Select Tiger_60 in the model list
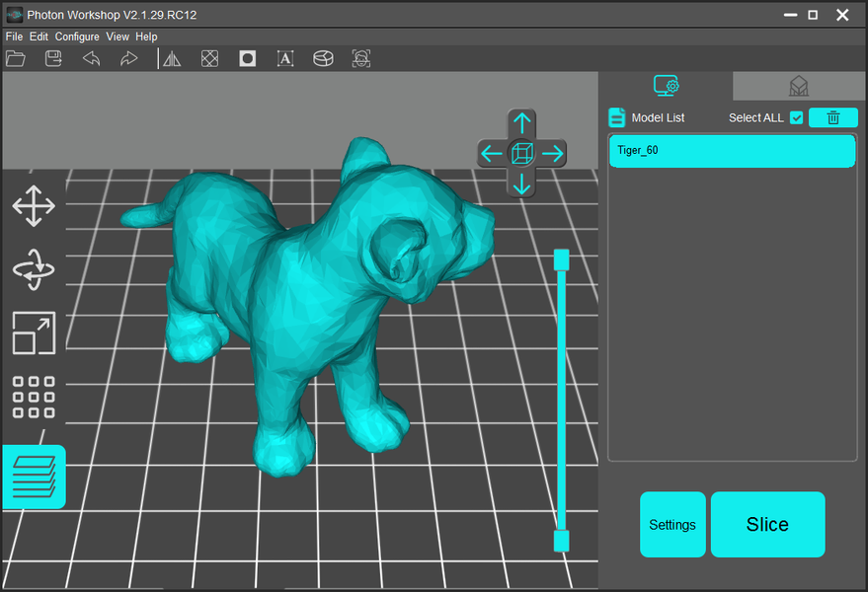This screenshot has height=592, width=868. coord(733,151)
